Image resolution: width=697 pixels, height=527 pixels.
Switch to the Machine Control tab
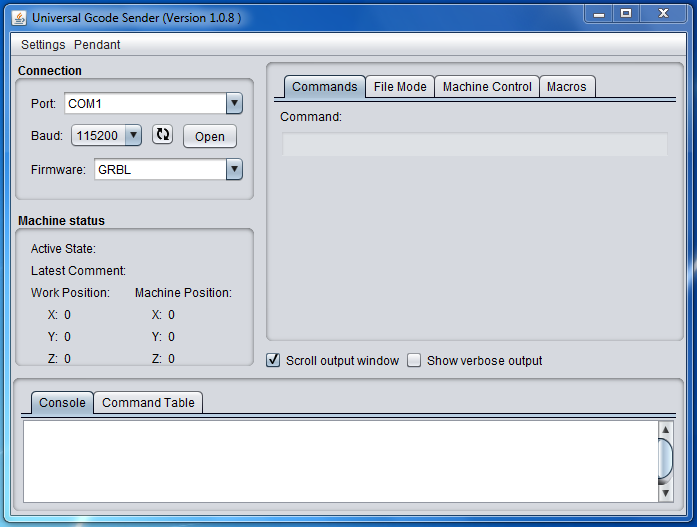click(x=487, y=87)
